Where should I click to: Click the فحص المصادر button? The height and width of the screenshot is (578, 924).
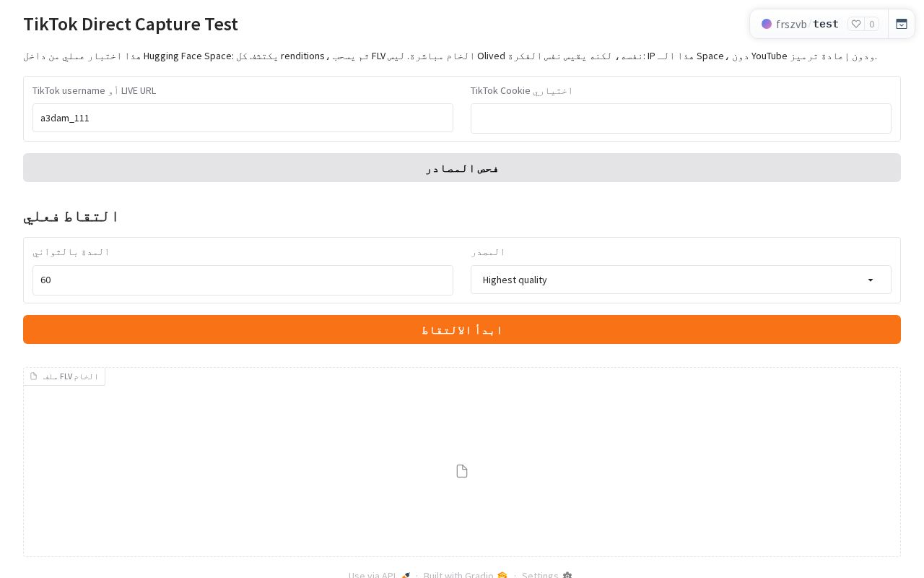tap(462, 168)
